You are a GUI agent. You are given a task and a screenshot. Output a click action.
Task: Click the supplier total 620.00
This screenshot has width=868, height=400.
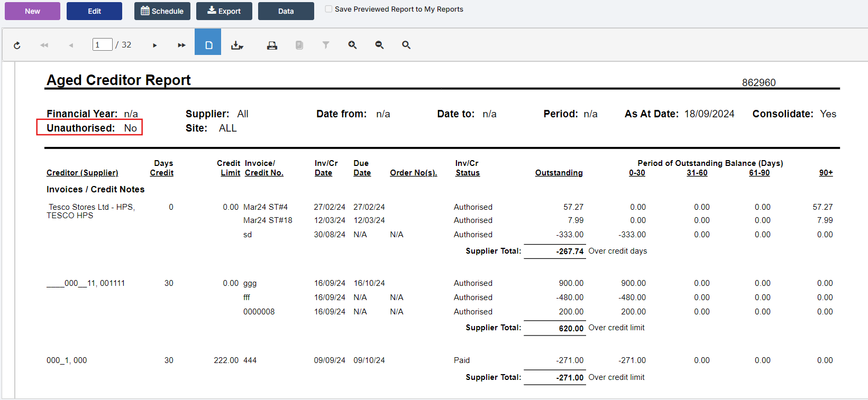571,329
